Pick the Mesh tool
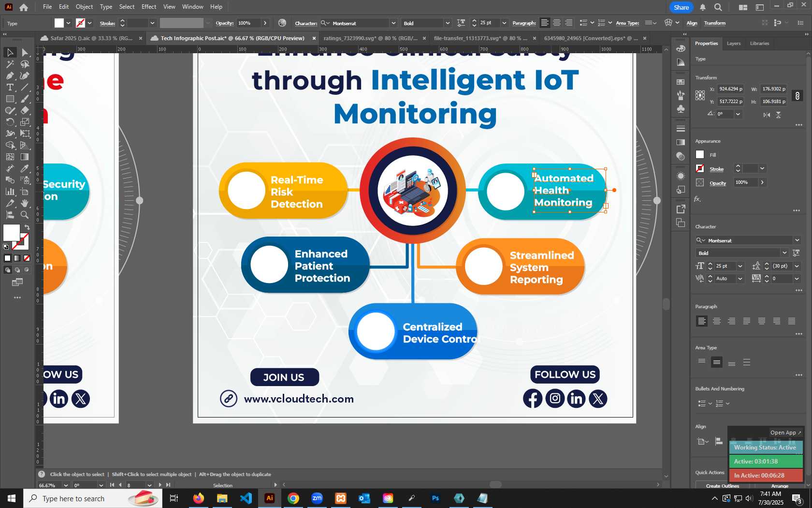812x508 pixels. tap(10, 157)
